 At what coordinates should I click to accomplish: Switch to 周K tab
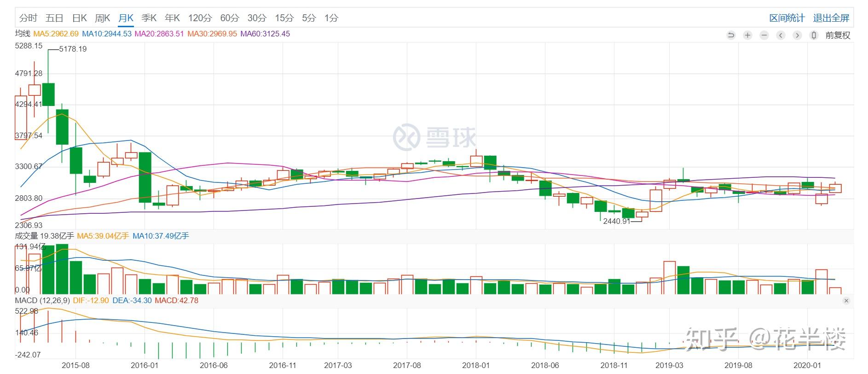[103, 18]
